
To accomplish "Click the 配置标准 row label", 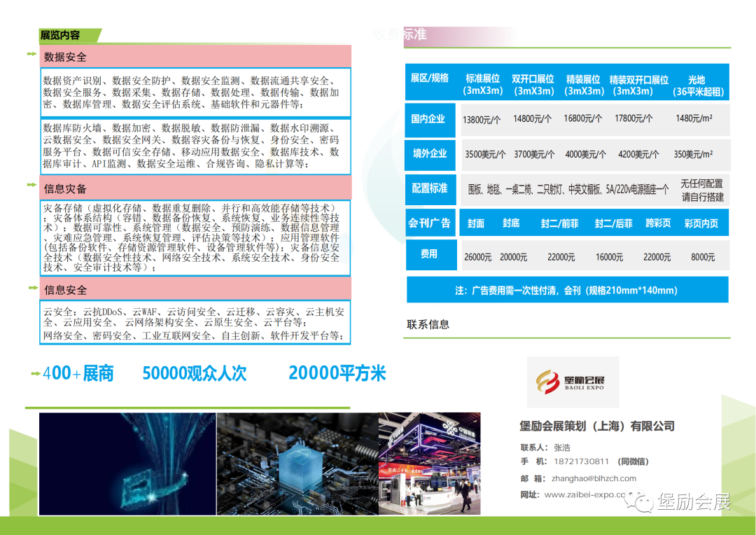I will 429,188.
